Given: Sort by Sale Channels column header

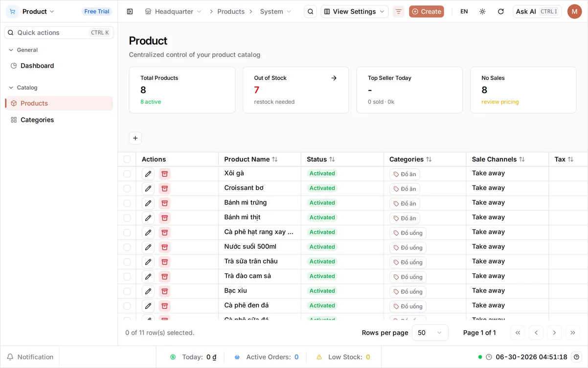Looking at the screenshot, I should [498, 159].
